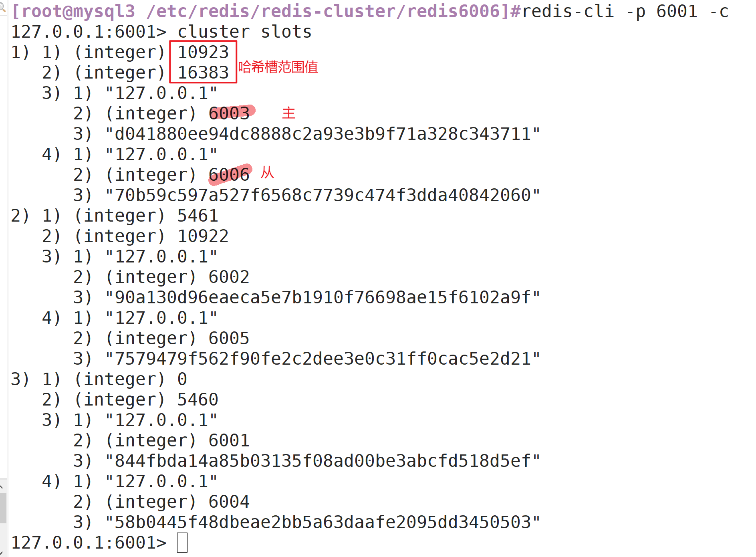Image resolution: width=756 pixels, height=557 pixels.
Task: Click the magnifier search icon at top-left
Action: tap(2, 6)
